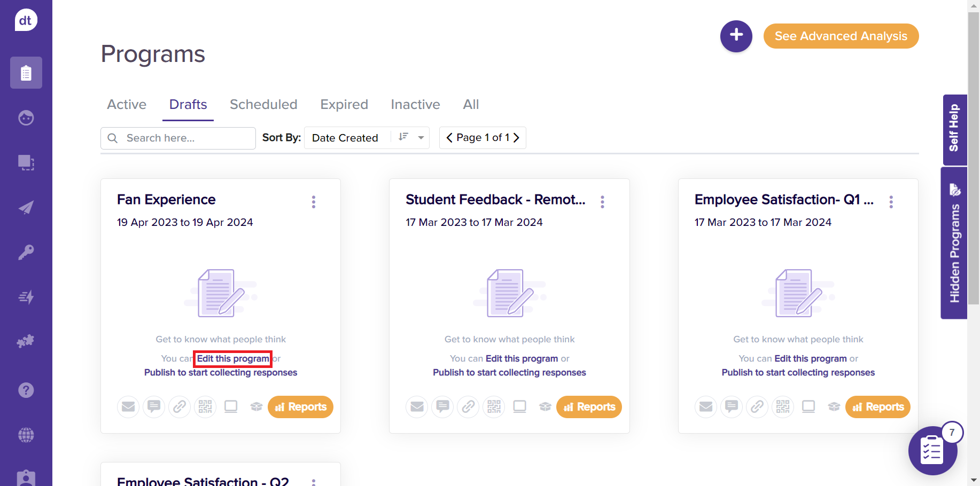The width and height of the screenshot is (980, 486).
Task: Click See Advanced Analysis button
Action: tap(841, 36)
